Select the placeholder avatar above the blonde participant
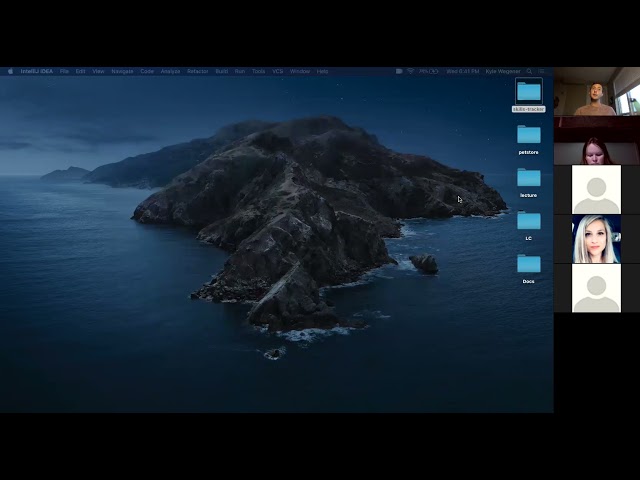Screen dimensions: 640x480 (596, 189)
